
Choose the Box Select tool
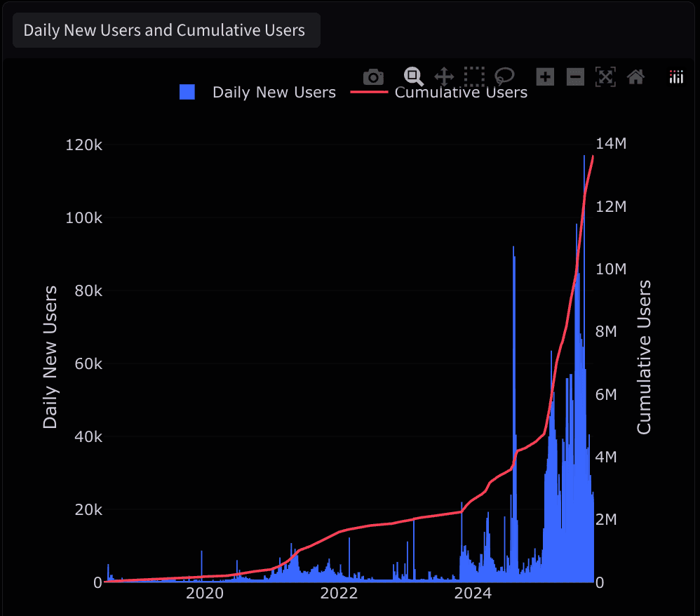pos(474,76)
